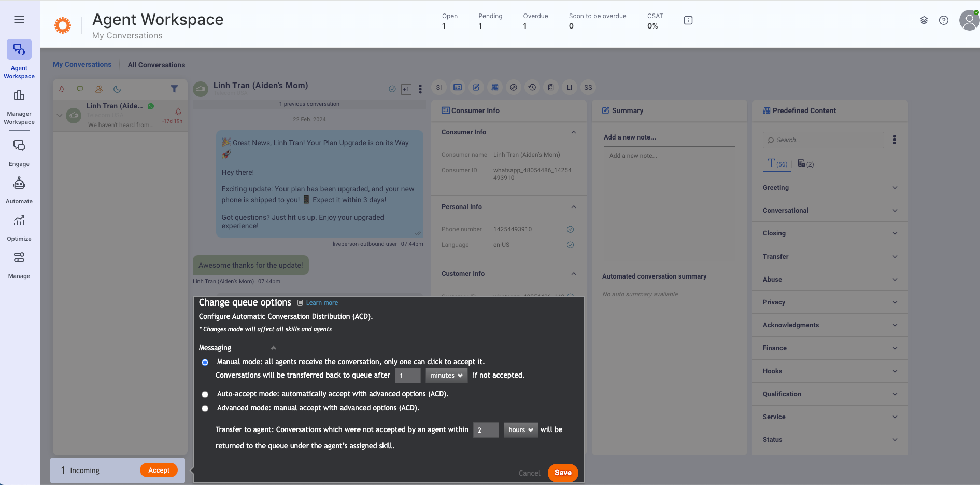Open the Predefined Content widget icon
The image size is (980, 485).
click(495, 87)
